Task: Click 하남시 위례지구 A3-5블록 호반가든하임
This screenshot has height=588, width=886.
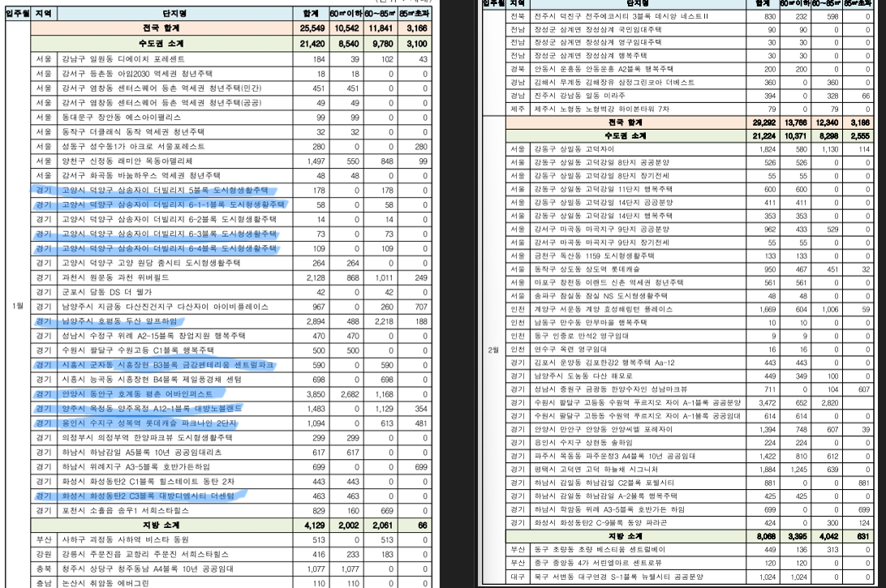Action: [135, 467]
